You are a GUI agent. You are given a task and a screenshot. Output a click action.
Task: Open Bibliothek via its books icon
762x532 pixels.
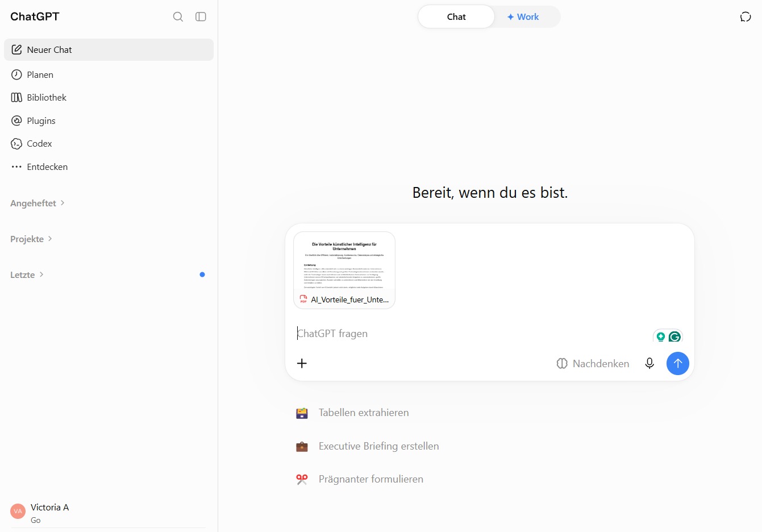pyautogui.click(x=16, y=97)
